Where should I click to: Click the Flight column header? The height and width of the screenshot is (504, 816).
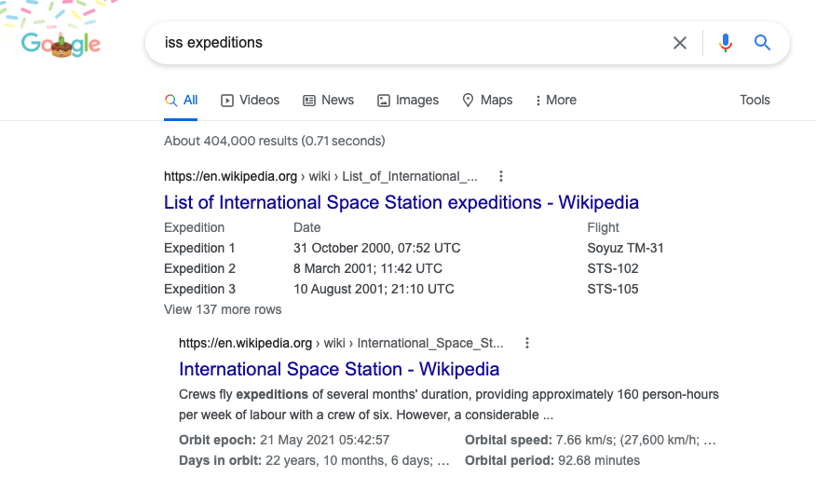coord(604,227)
